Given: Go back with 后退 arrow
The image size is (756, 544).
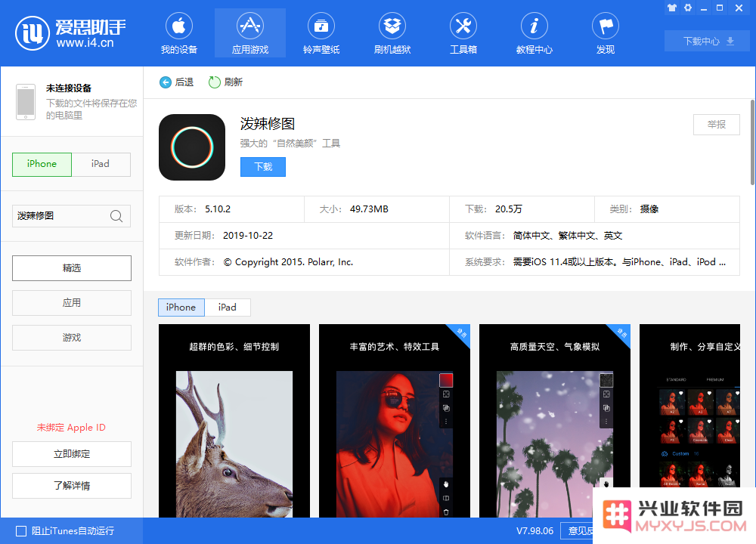Looking at the screenshot, I should point(176,82).
